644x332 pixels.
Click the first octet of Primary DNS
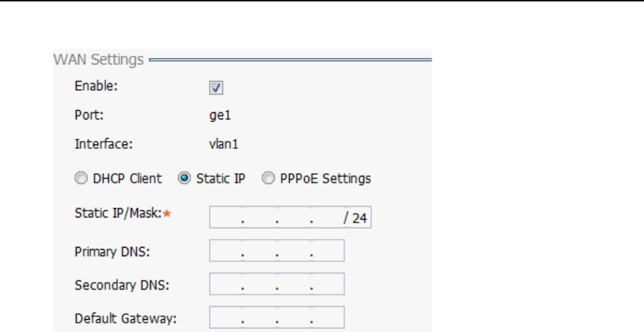(226, 252)
